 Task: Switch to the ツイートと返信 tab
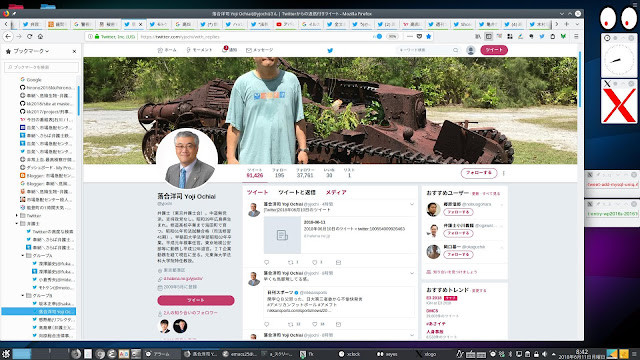[x=297, y=192]
